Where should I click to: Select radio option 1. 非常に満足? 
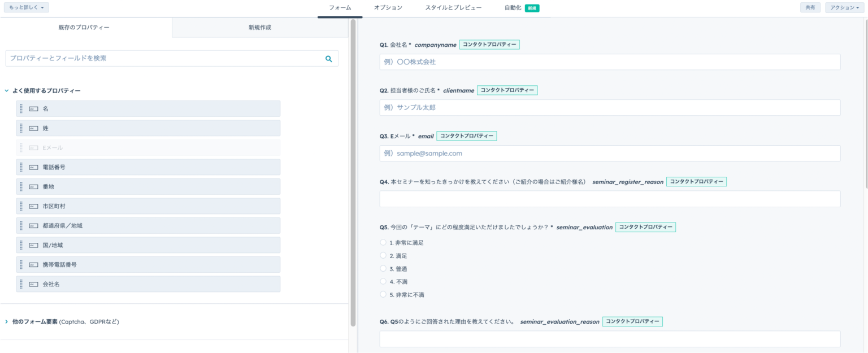383,242
